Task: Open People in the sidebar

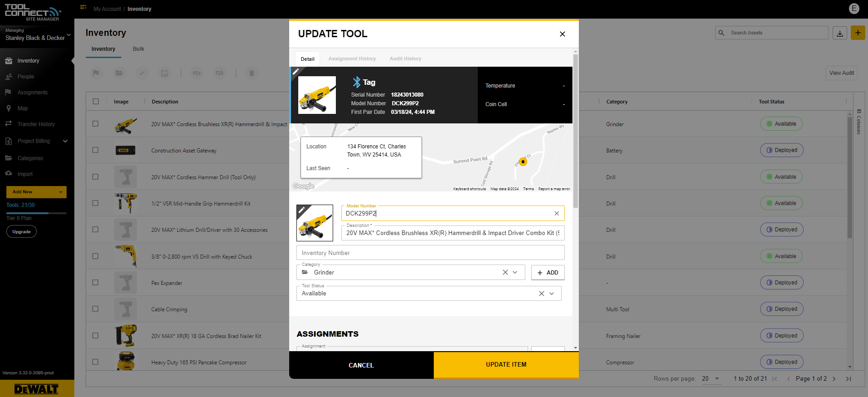Action: (26, 77)
